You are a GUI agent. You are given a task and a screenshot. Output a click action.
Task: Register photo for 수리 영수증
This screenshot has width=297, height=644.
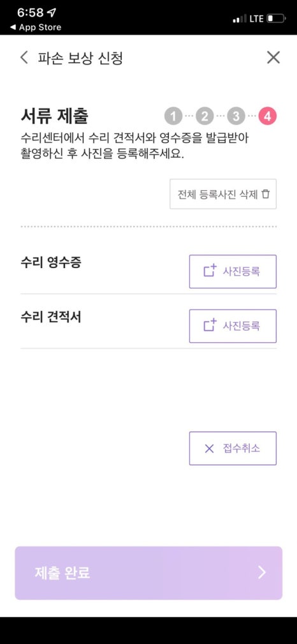[x=233, y=271]
